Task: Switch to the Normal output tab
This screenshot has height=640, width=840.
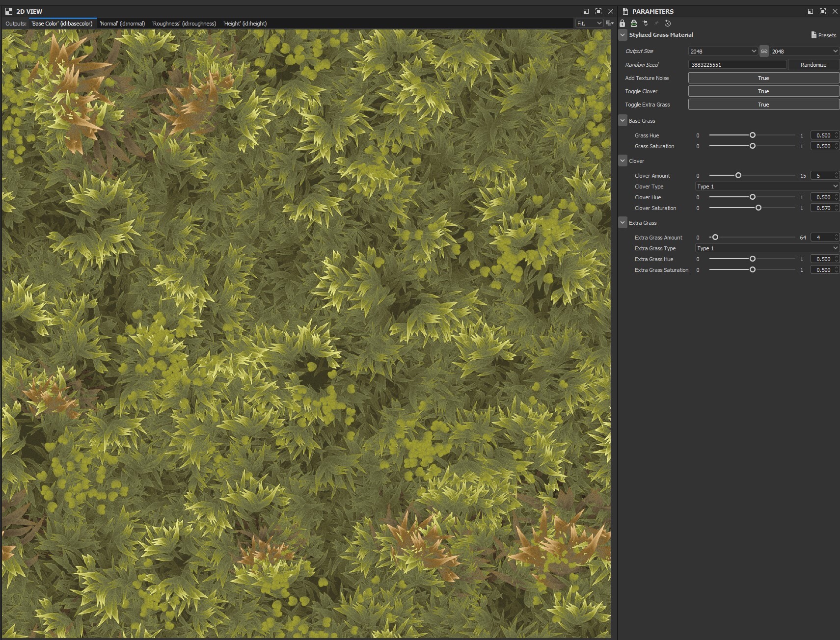Action: coord(122,23)
